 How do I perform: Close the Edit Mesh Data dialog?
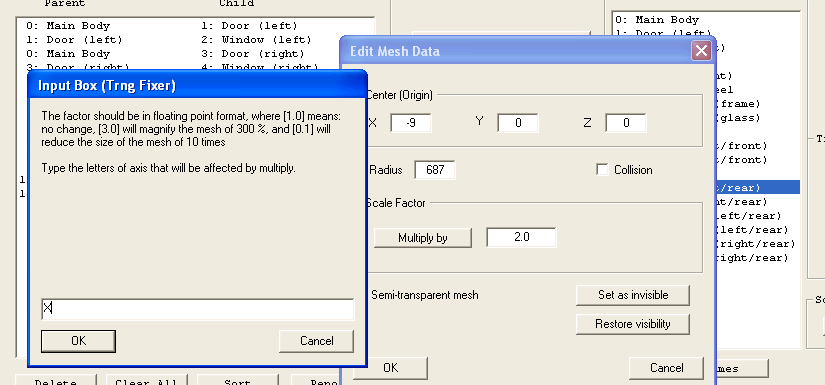[x=701, y=51]
